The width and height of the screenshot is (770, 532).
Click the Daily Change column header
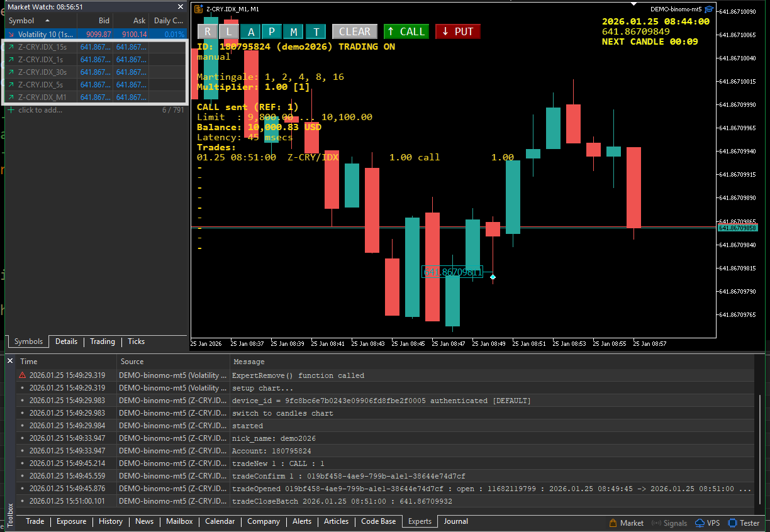[169, 21]
